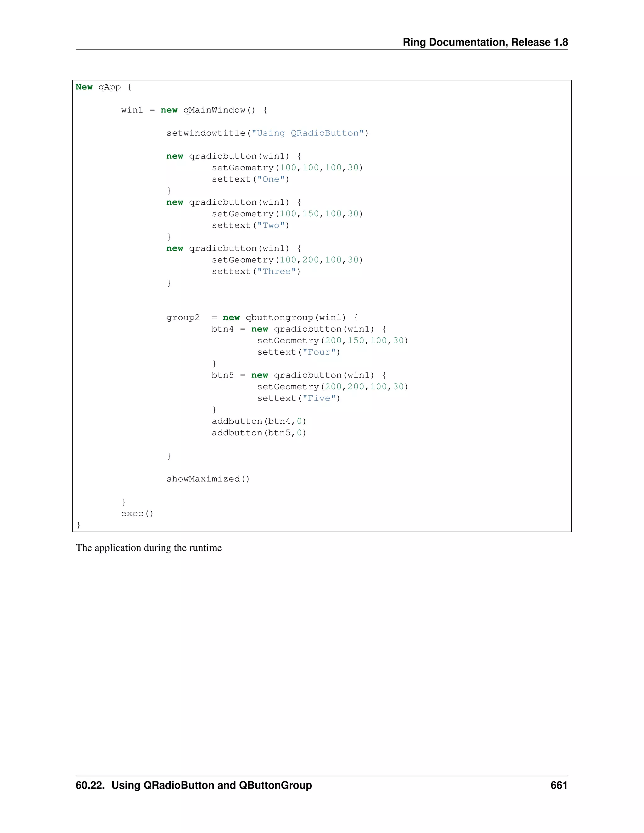Click setGeometry(100,150,100,30) line

[x=287, y=214]
